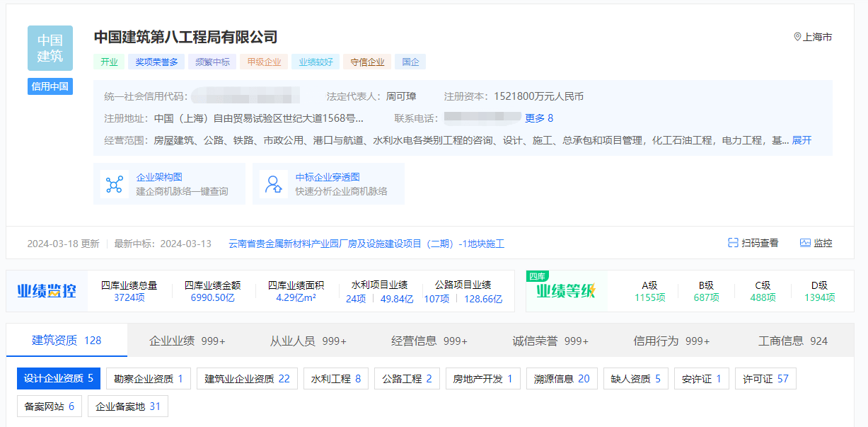The image size is (868, 427).
Task: Select the 许可证 57 filter
Action: pyautogui.click(x=766, y=379)
